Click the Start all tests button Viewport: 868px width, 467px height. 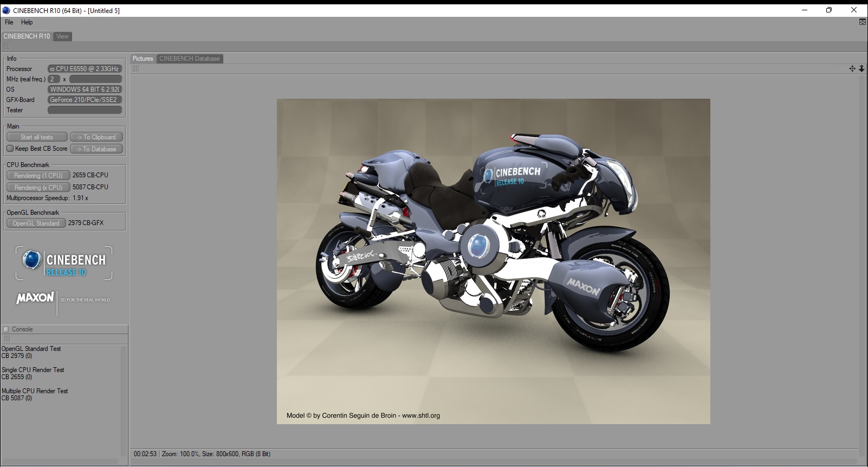[37, 137]
